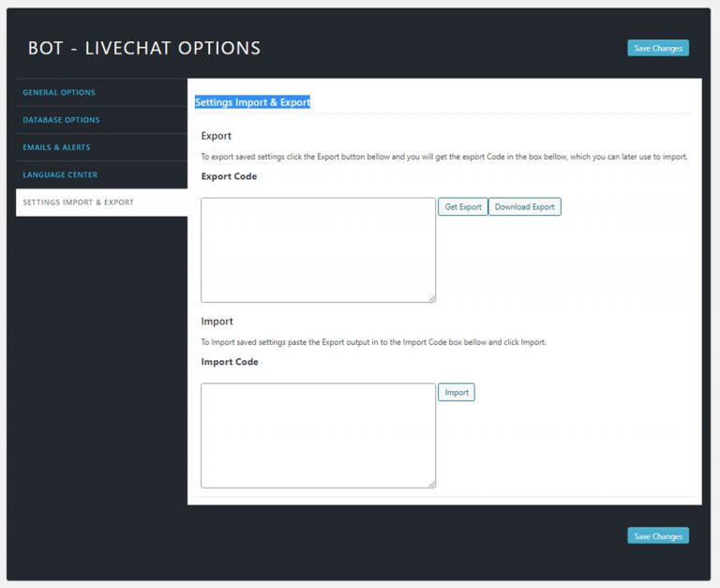Click inside the Import Code text area

coord(318,435)
